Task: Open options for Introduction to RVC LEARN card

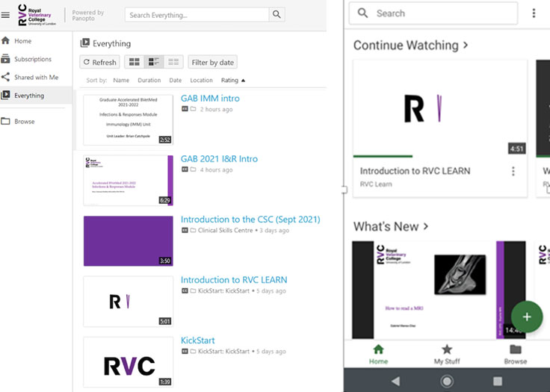Action: pyautogui.click(x=513, y=171)
